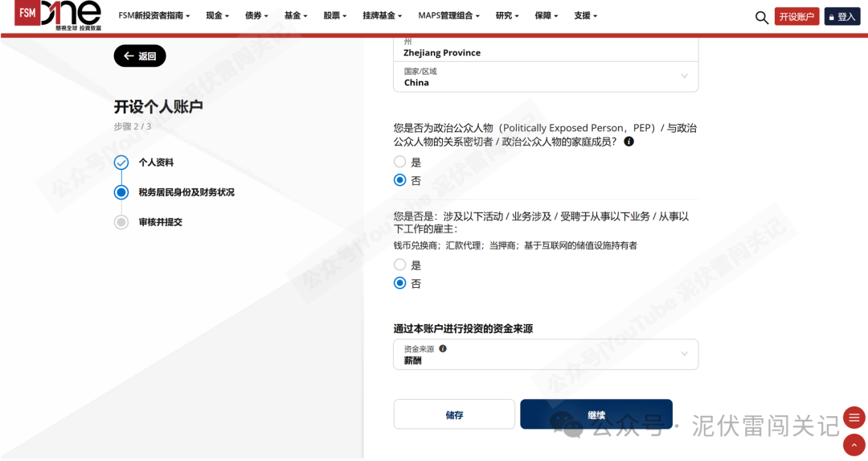Screen dimensions: 868x461
Task: Expand the FSM新投资者指南 menu
Action: [154, 15]
